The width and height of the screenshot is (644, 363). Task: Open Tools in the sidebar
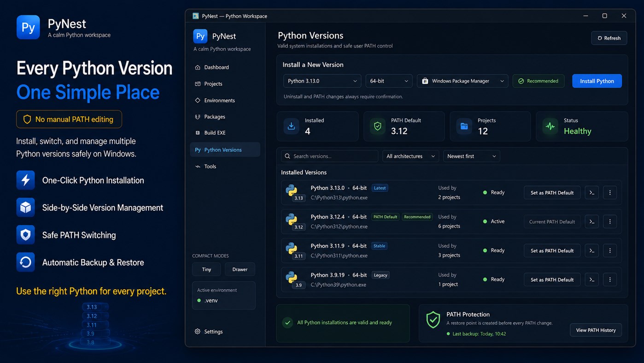pos(225,167)
